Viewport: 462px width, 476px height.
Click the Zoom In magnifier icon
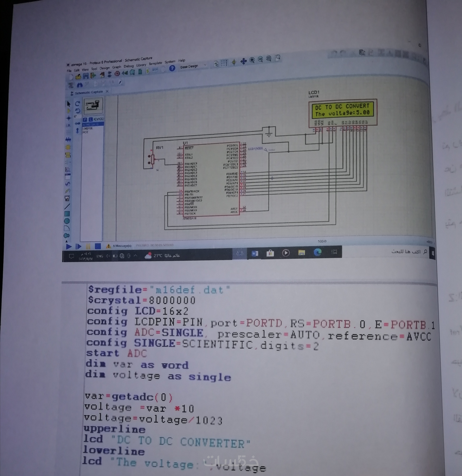pos(252,60)
